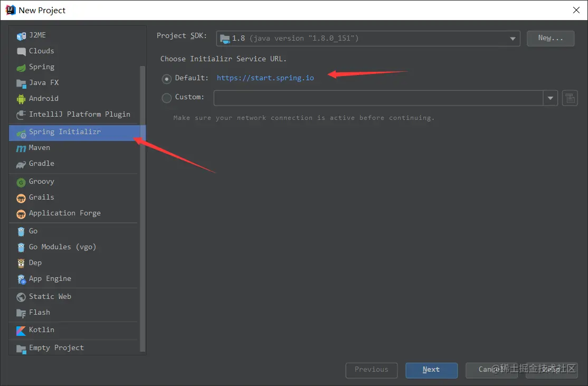The width and height of the screenshot is (588, 386).
Task: Select Empty Project type
Action: pos(73,348)
